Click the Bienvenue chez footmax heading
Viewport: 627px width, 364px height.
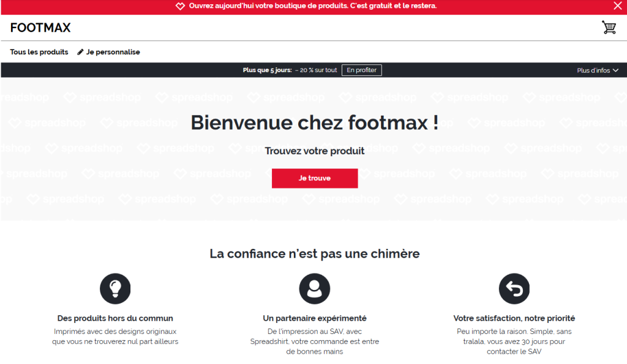coord(314,122)
